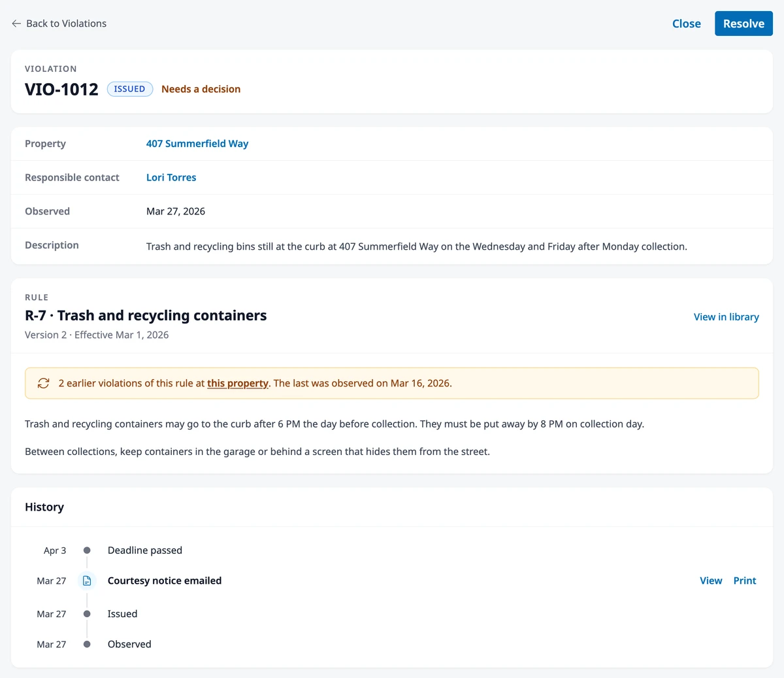Click the Resolve button
Viewport: 784px width, 678px height.
tap(743, 24)
